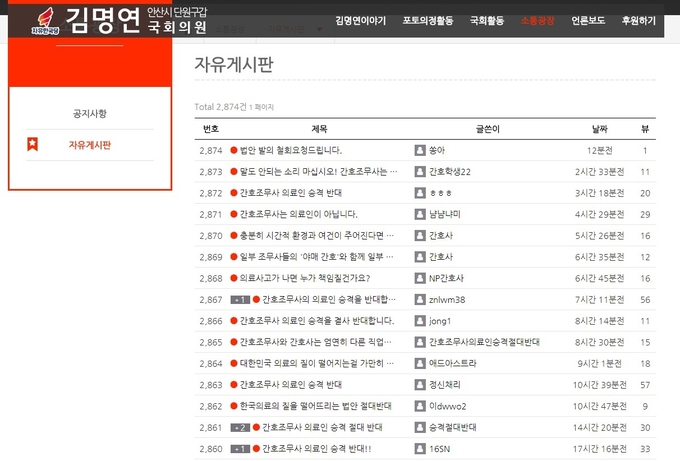This screenshot has width=680, height=461.
Task: Open the 소통광장 breadcrumb dropdown
Action: click(x=230, y=29)
